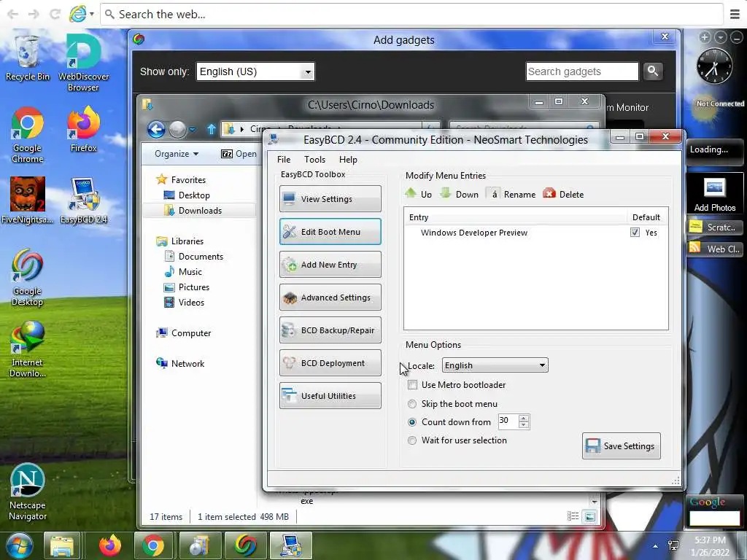Select Favorites in explorer navigation pane
Image resolution: width=747 pixels, height=560 pixels.
pyautogui.click(x=188, y=180)
